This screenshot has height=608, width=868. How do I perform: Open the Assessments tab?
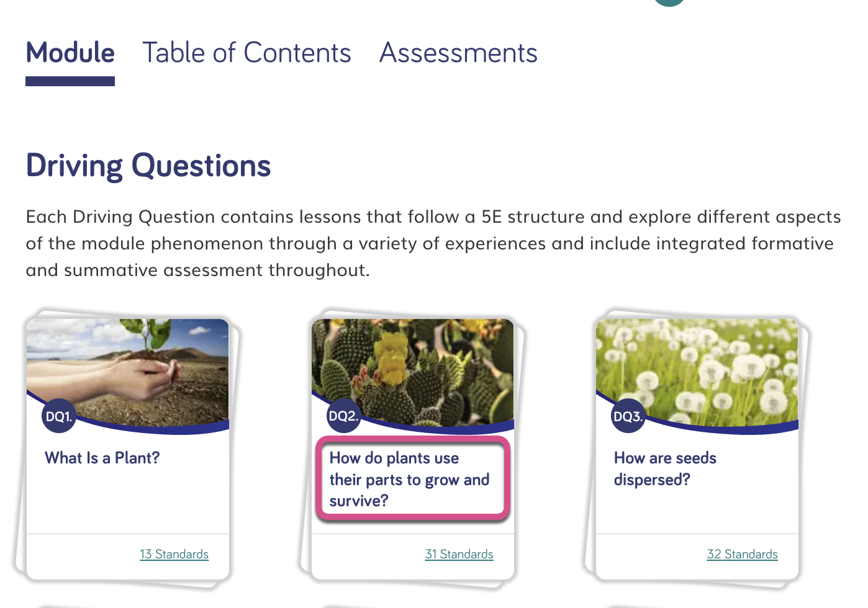pyautogui.click(x=458, y=53)
